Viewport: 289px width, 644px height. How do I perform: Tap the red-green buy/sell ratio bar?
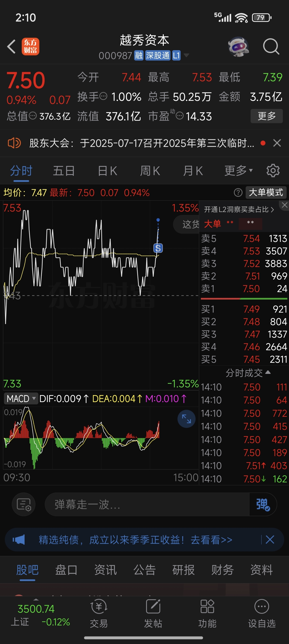pos(244,299)
